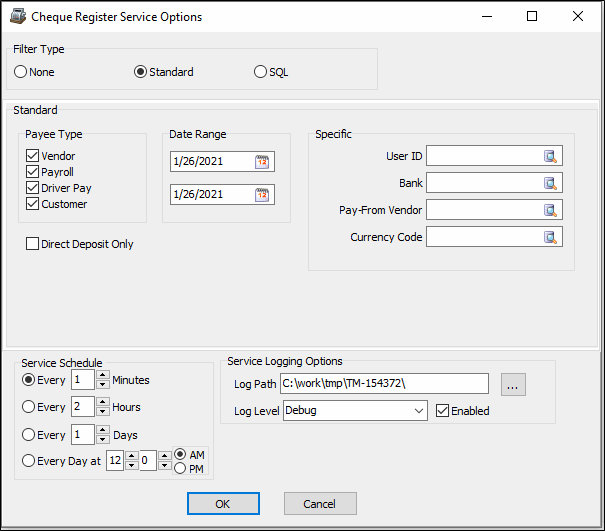Click the Pay-From Vendor lookup icon

551,210
